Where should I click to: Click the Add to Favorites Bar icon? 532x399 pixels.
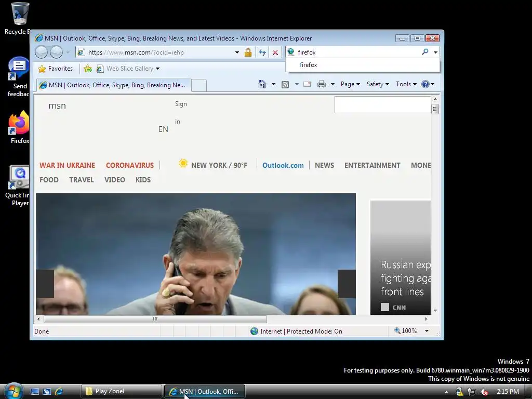pos(87,69)
